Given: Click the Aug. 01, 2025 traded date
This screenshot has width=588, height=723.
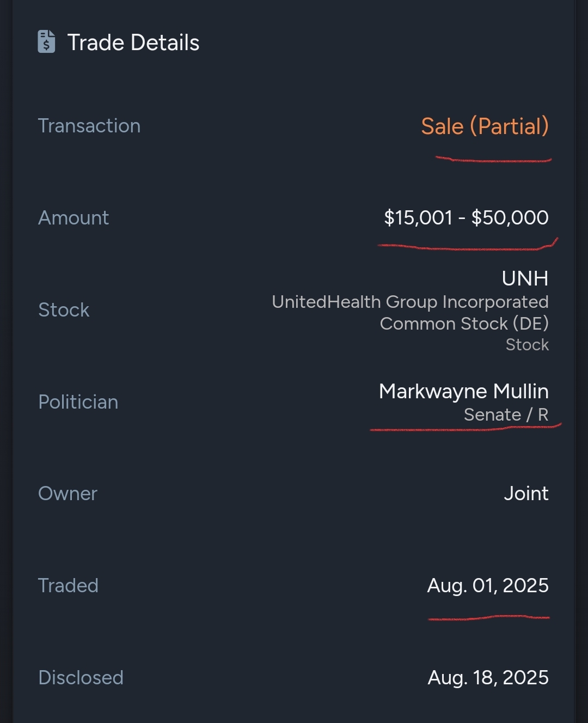Looking at the screenshot, I should click(x=488, y=586).
